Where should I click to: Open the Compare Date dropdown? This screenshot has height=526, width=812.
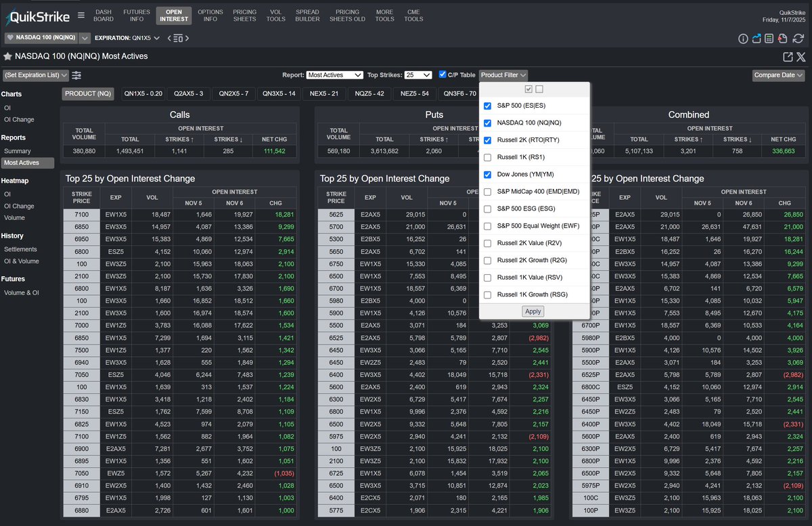click(779, 75)
